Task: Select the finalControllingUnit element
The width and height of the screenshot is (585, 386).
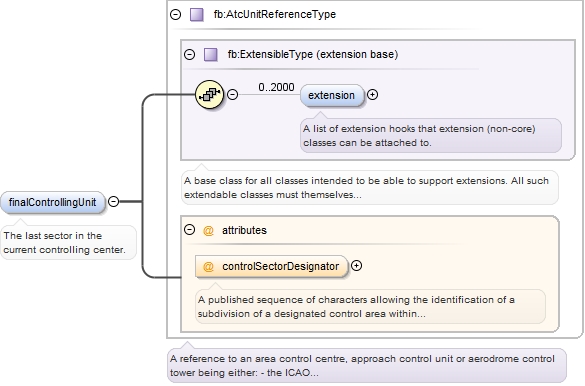Action: (x=53, y=203)
